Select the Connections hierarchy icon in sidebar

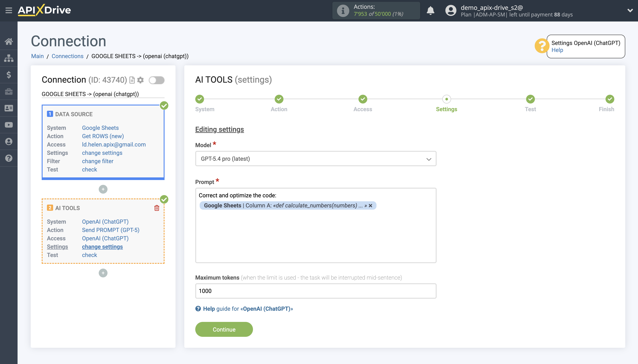tap(9, 58)
